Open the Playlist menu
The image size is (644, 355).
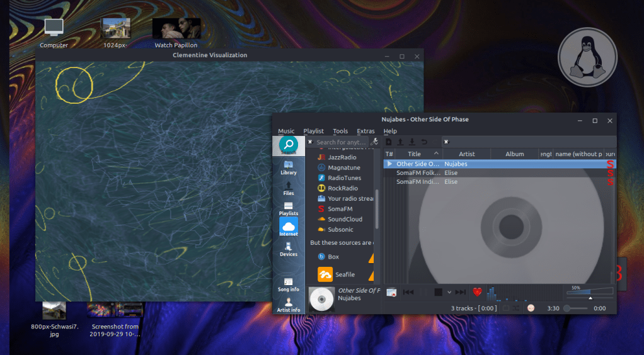coord(313,131)
